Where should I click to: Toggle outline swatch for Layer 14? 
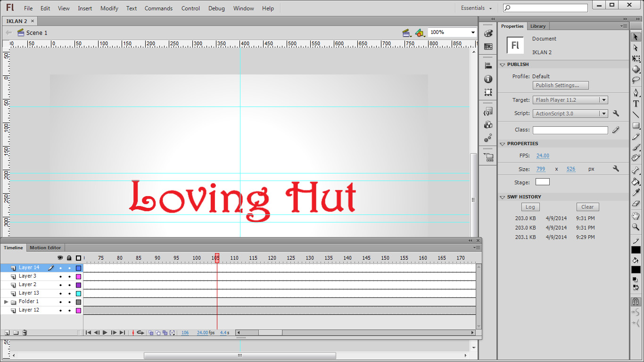click(78, 268)
